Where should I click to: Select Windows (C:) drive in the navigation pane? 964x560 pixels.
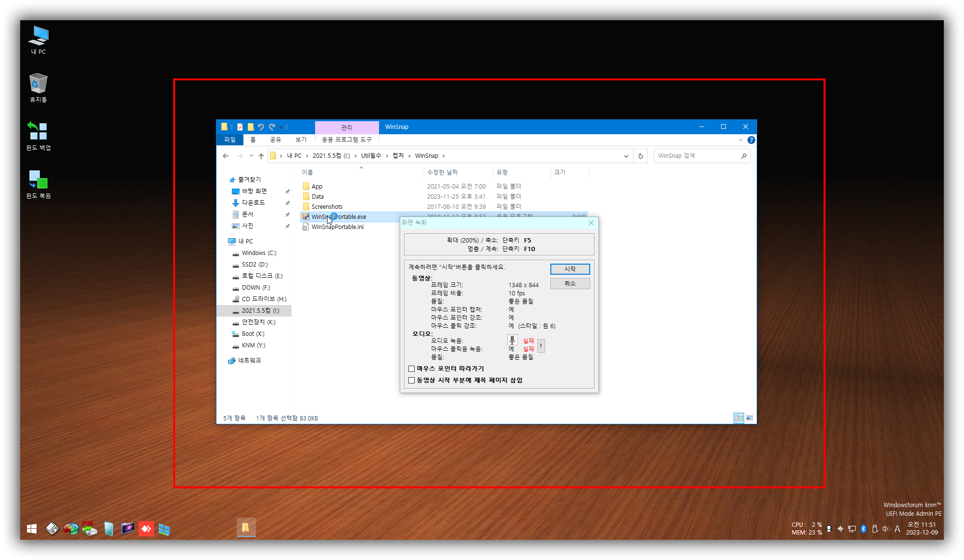point(259,253)
